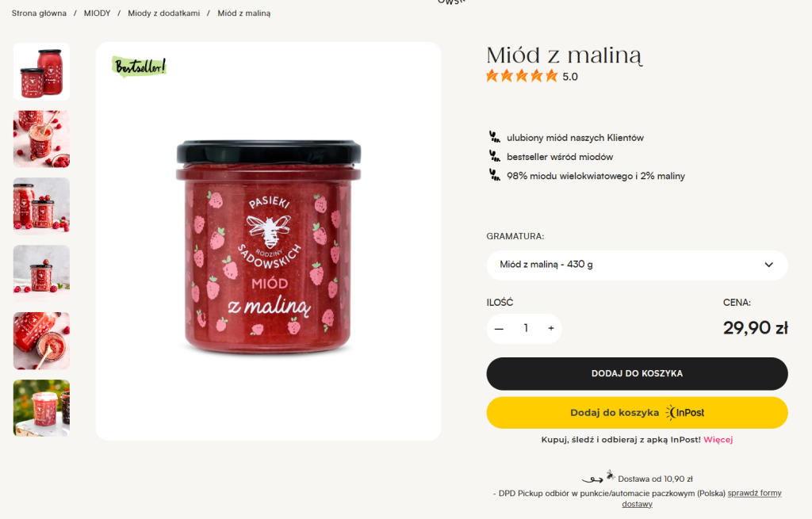Select the third product thumbnail
The image size is (812, 519).
coord(41,206)
